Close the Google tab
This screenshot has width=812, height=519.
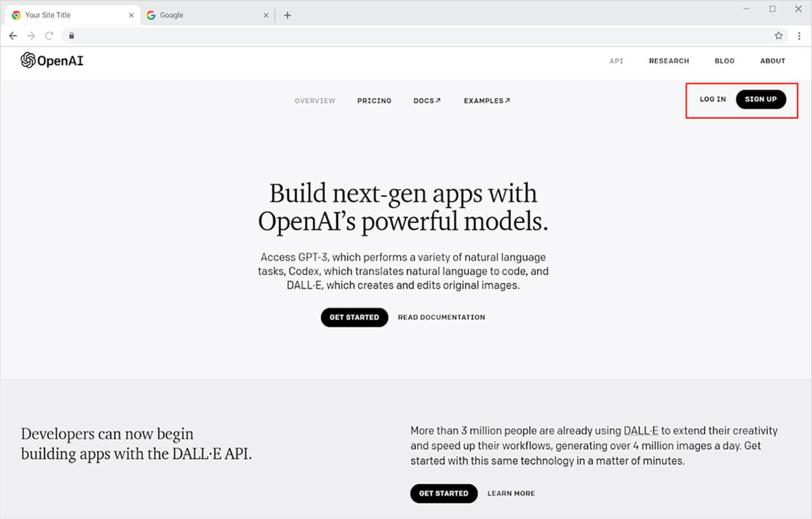(x=266, y=15)
